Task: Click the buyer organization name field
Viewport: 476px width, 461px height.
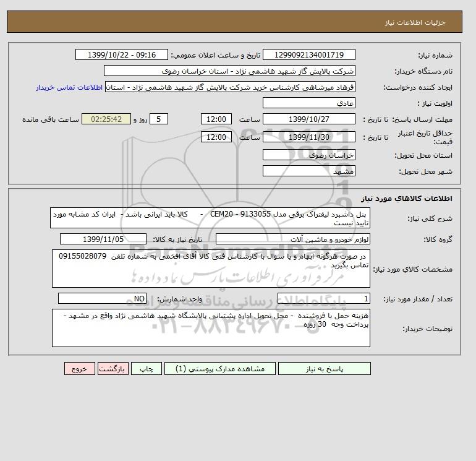Action: (x=229, y=71)
